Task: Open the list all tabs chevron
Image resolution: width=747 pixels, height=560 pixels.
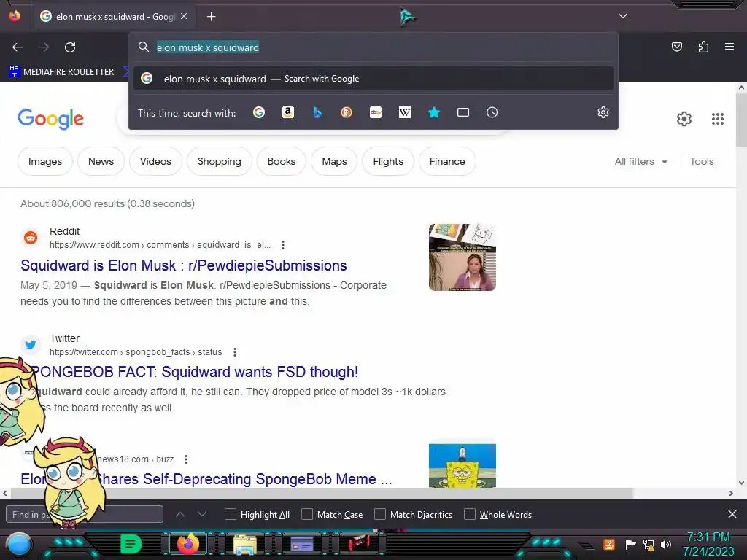Action: pos(623,16)
